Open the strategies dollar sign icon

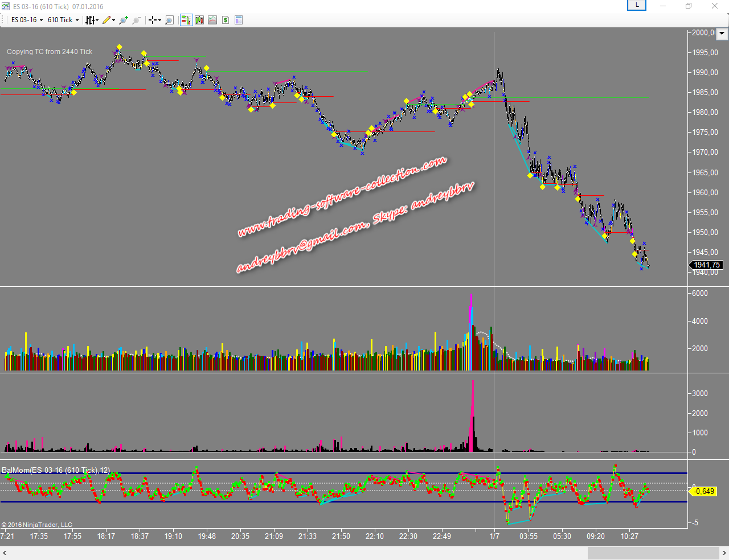226,20
